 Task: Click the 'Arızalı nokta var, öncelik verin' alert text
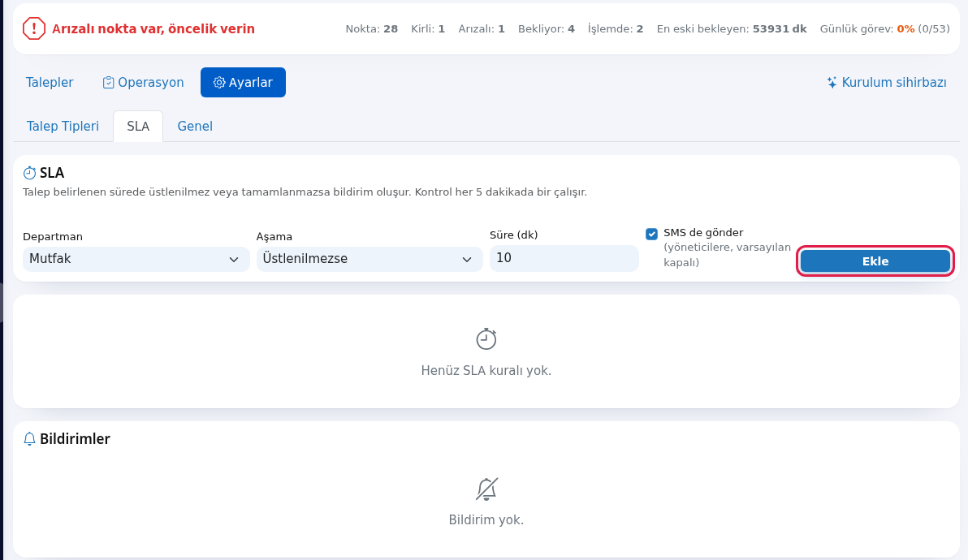tap(153, 29)
